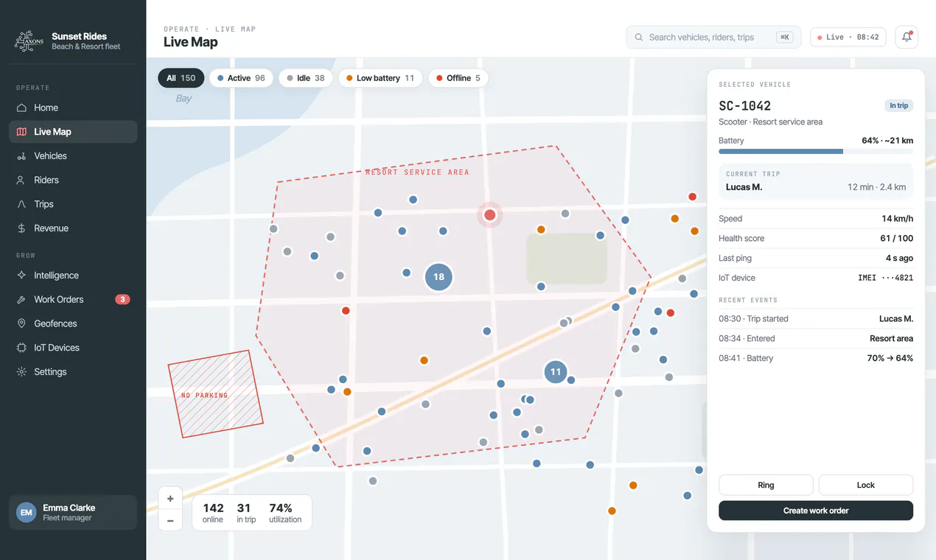Click the Riders person icon
The height and width of the screenshot is (560, 936).
click(x=21, y=180)
